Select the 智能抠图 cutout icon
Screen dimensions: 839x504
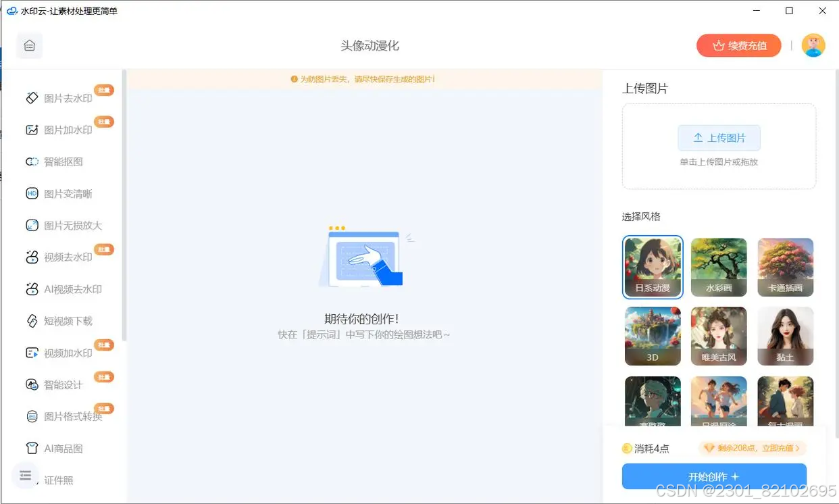tap(32, 161)
